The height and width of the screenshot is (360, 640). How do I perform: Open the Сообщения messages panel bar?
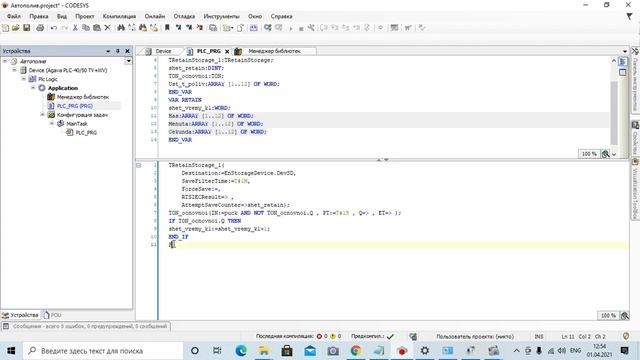click(x=86, y=326)
